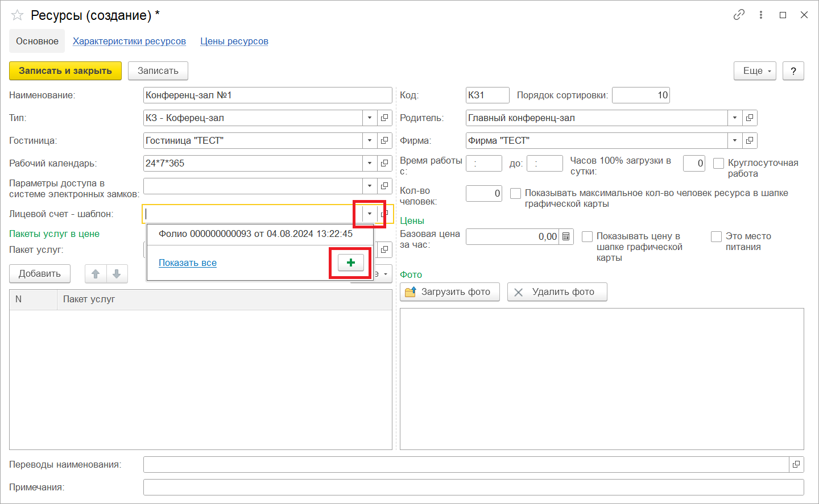Click the working time до field

(x=545, y=163)
